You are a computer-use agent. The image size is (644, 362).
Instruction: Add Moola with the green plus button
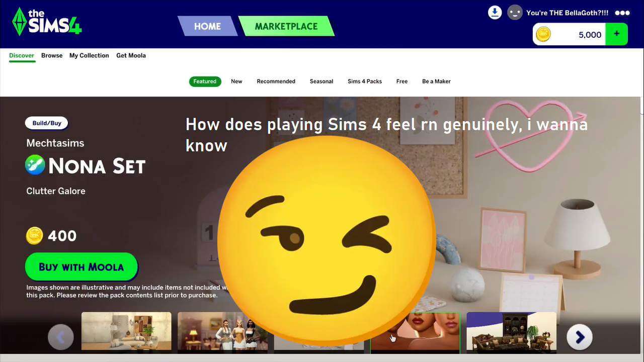click(617, 34)
